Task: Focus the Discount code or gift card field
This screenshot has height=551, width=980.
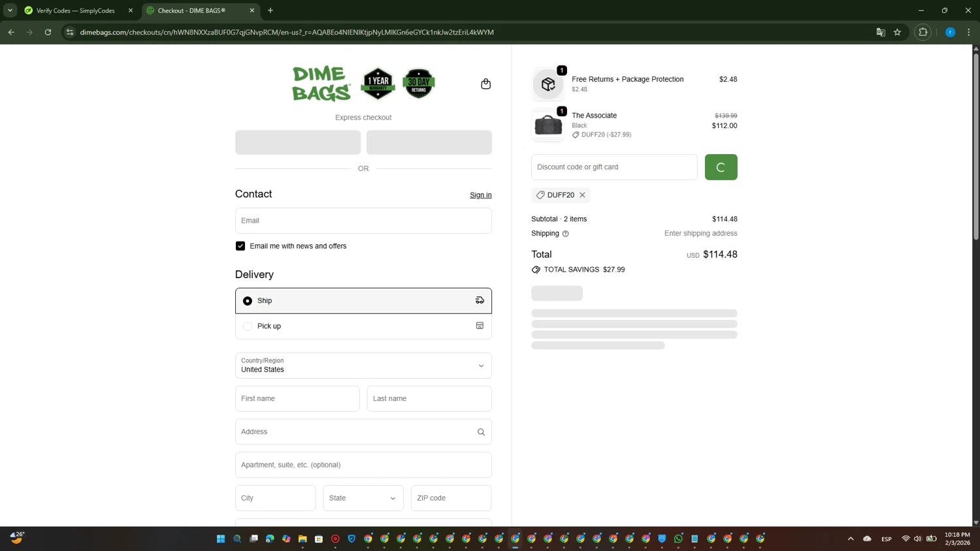Action: (614, 167)
